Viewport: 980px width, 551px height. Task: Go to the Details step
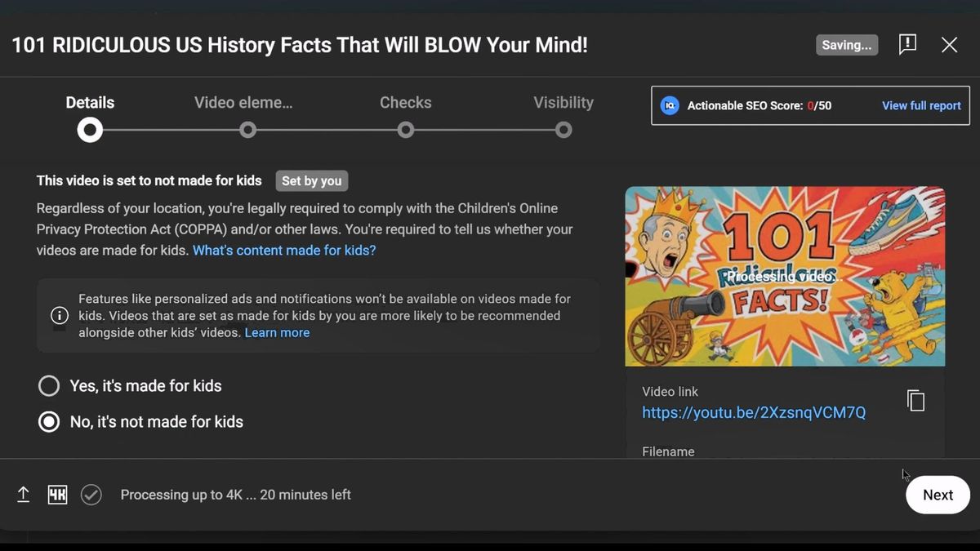coord(90,117)
